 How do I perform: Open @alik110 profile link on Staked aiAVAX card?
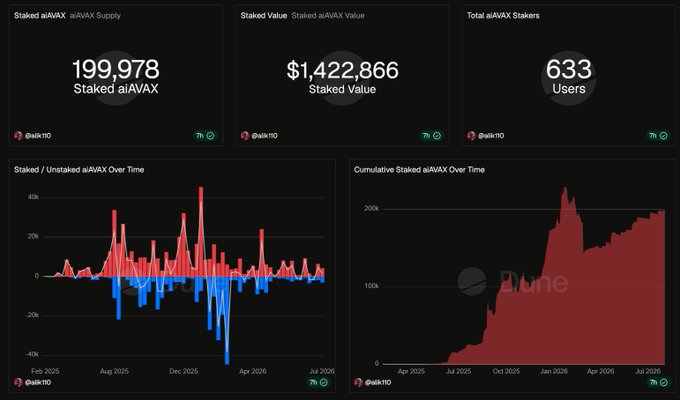coord(38,136)
